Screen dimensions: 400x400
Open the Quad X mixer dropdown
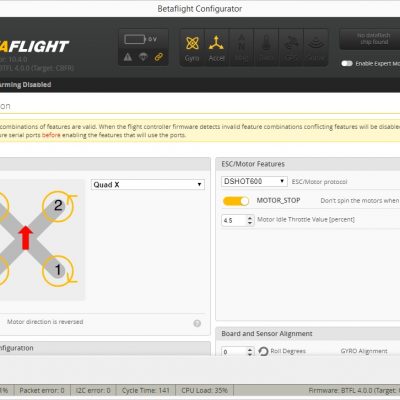point(148,184)
